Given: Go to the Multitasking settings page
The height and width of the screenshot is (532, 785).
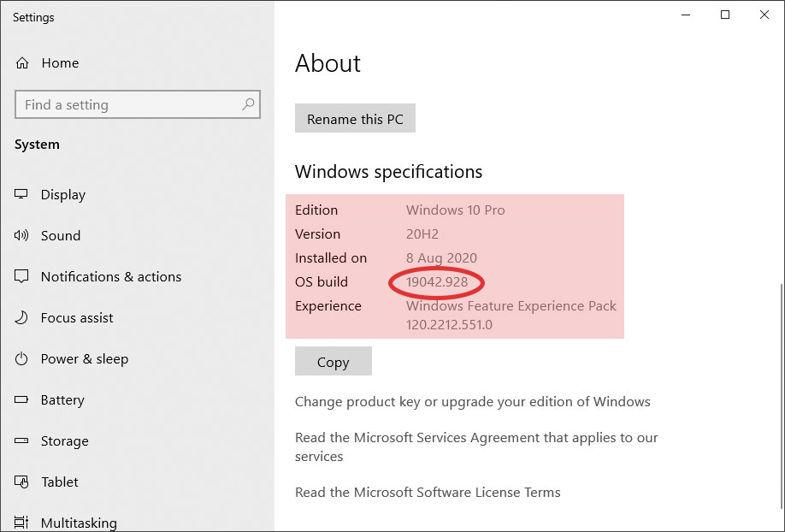Looking at the screenshot, I should (79, 523).
